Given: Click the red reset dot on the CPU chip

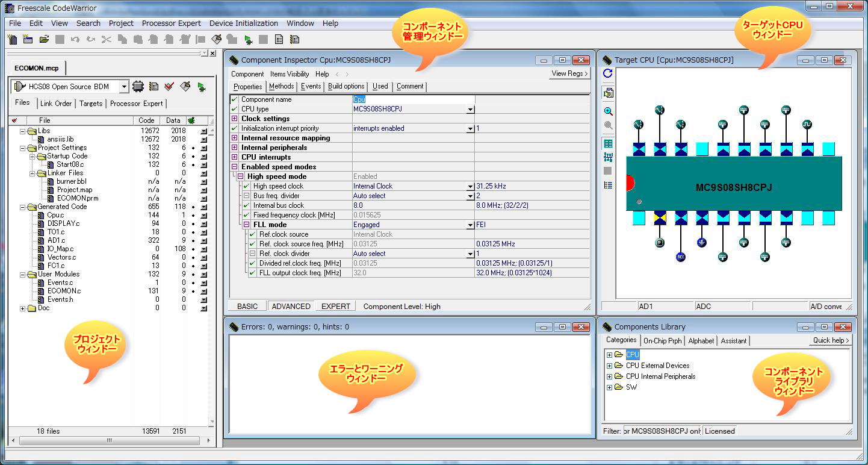Looking at the screenshot, I should click(630, 183).
